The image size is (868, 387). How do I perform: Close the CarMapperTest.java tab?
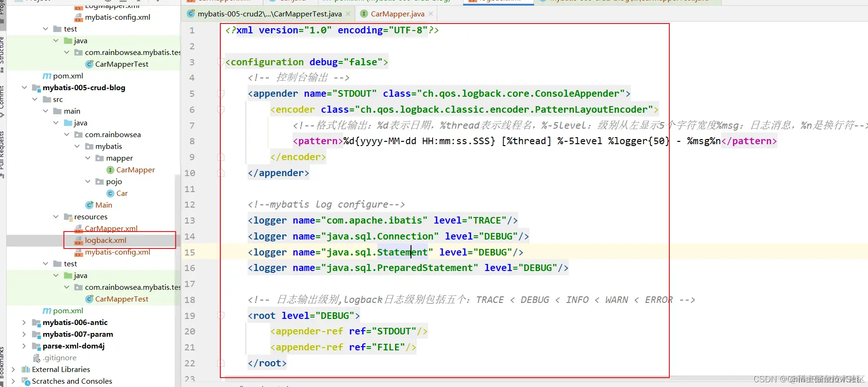(348, 14)
